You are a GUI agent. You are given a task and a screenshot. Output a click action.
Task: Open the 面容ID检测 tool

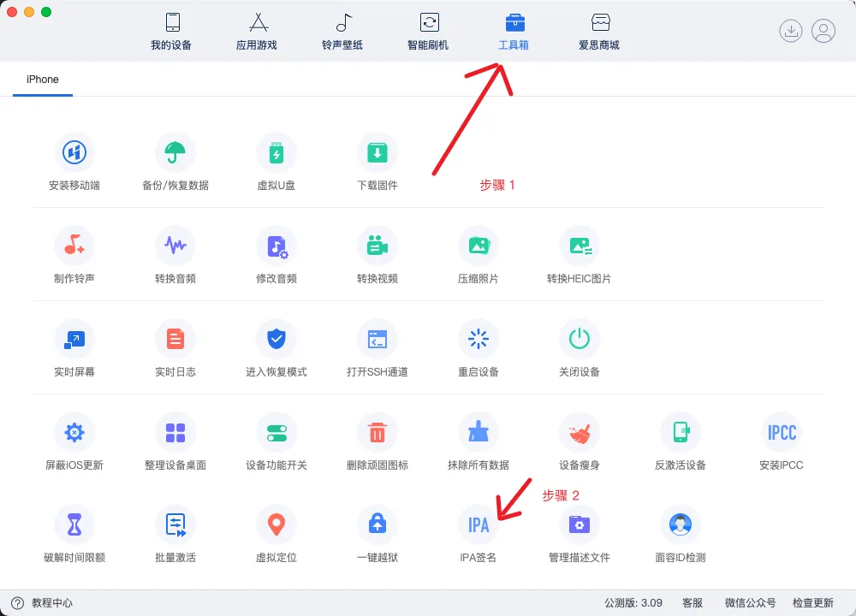[x=681, y=524]
